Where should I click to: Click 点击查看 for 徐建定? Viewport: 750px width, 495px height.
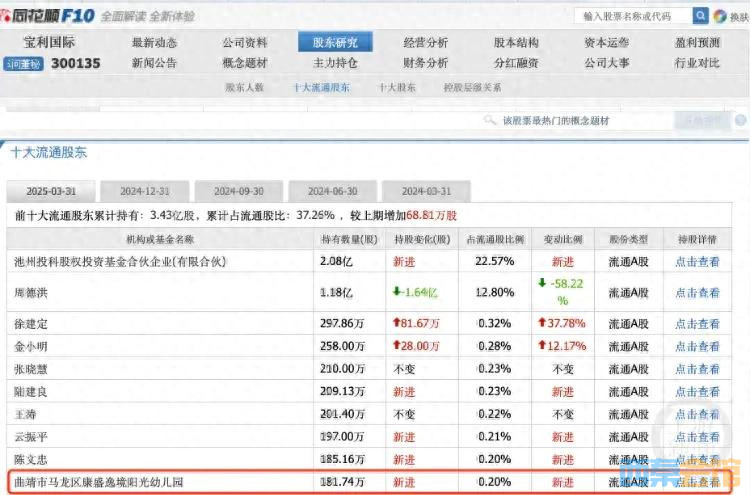(697, 324)
